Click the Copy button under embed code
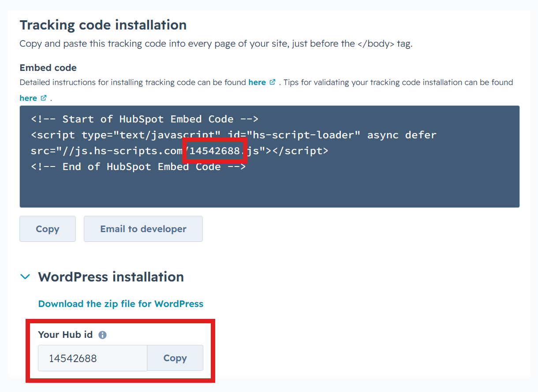 pyautogui.click(x=48, y=229)
